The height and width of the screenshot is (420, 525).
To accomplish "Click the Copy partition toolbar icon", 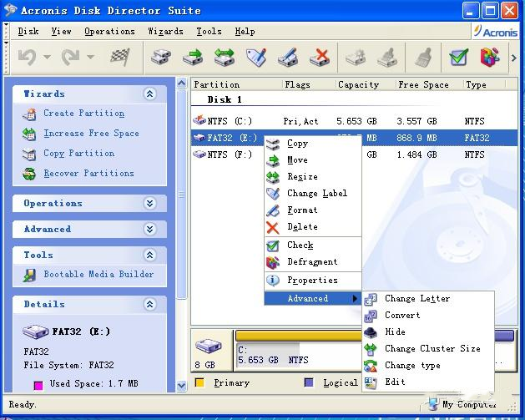I will 162,58.
